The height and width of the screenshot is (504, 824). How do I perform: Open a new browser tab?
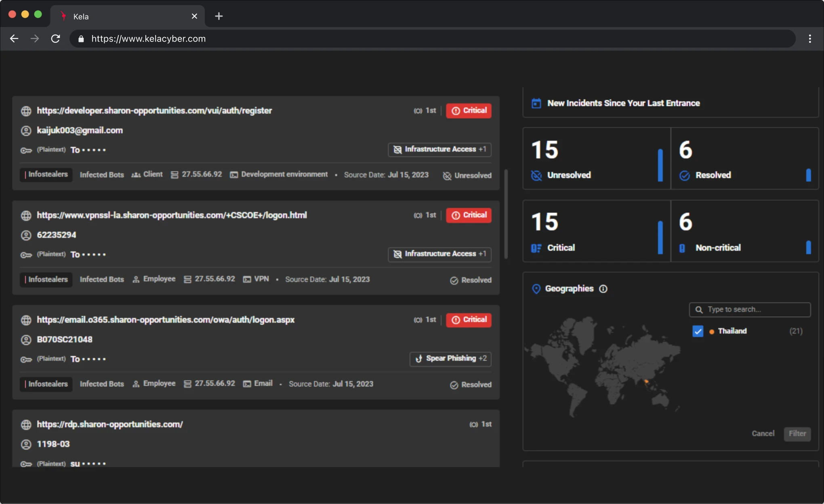tap(219, 16)
